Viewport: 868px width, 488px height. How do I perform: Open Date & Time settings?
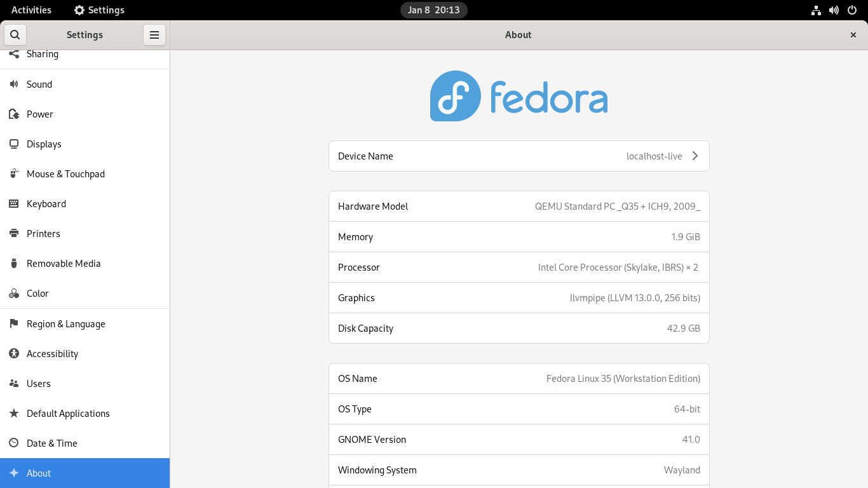85,443
